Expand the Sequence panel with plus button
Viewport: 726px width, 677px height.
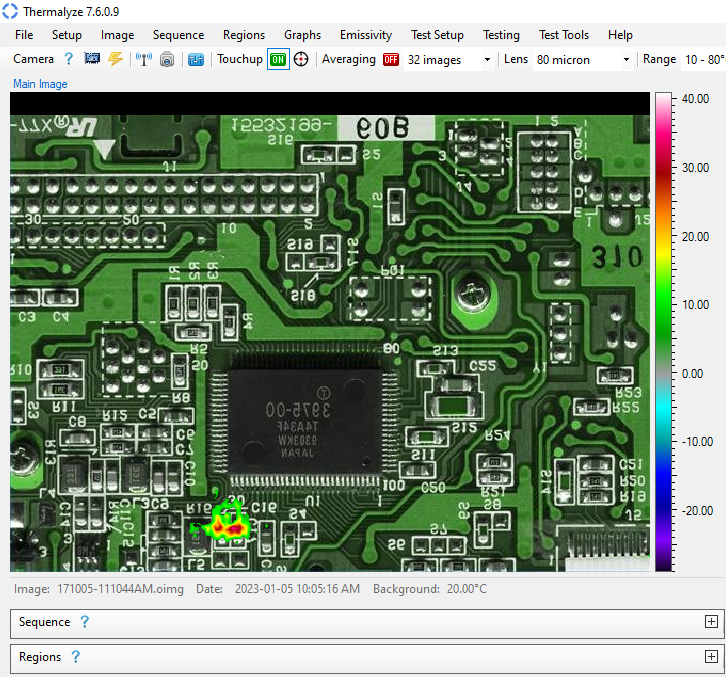711,622
